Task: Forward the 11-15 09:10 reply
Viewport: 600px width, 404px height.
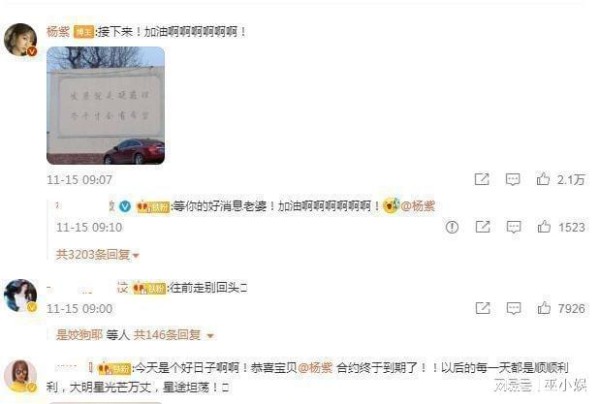Action: tap(483, 227)
